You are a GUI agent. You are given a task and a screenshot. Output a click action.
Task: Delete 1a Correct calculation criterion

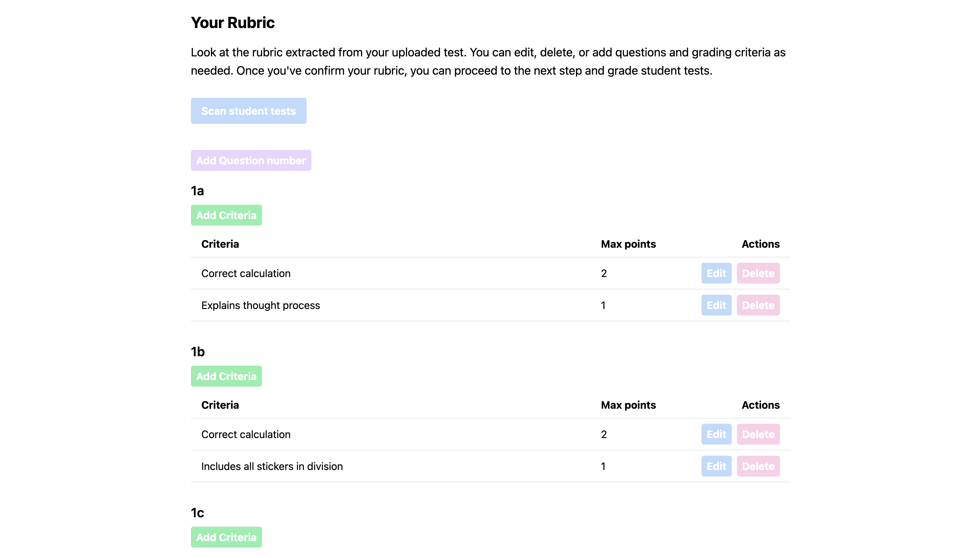tap(758, 273)
